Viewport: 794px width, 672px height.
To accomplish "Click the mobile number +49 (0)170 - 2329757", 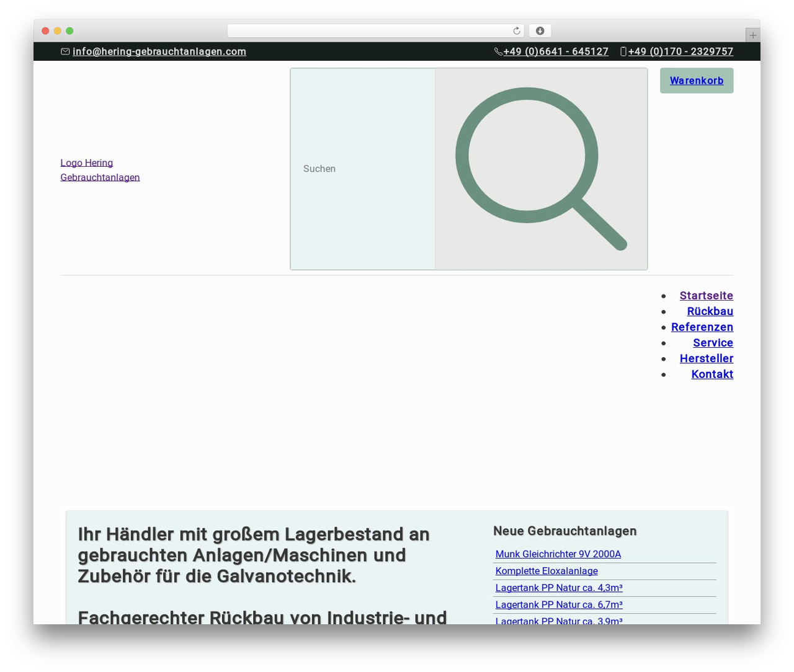I will point(680,51).
